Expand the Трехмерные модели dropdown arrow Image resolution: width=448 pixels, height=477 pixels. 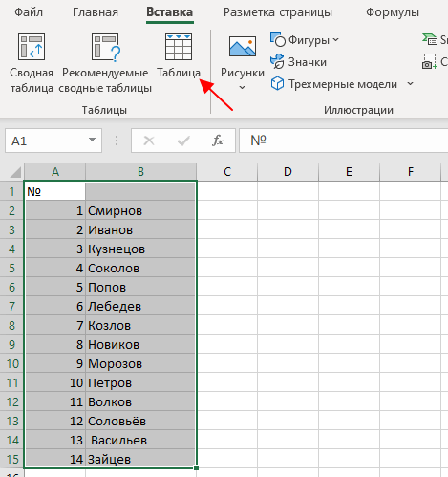(410, 84)
